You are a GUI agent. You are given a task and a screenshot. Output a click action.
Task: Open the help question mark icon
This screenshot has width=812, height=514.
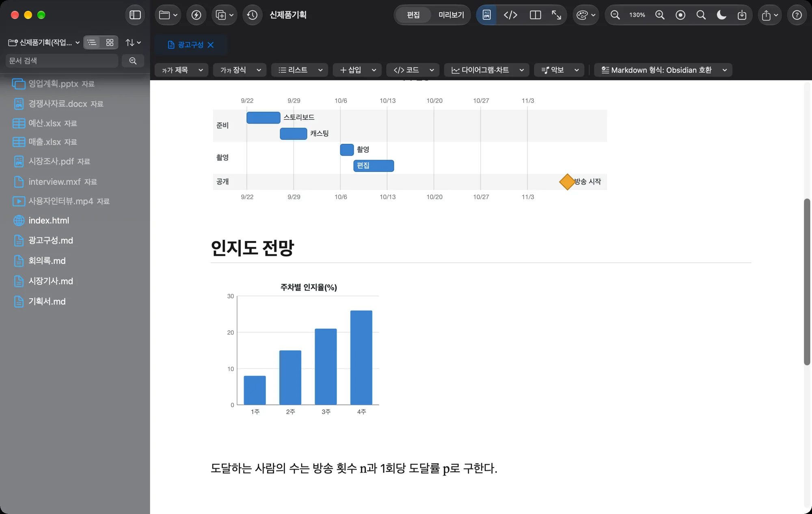(x=797, y=15)
